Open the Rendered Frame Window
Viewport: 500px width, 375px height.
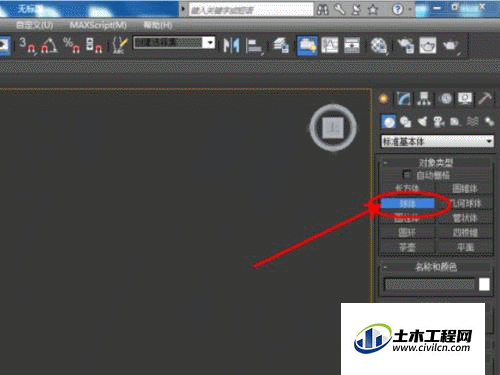tap(428, 45)
